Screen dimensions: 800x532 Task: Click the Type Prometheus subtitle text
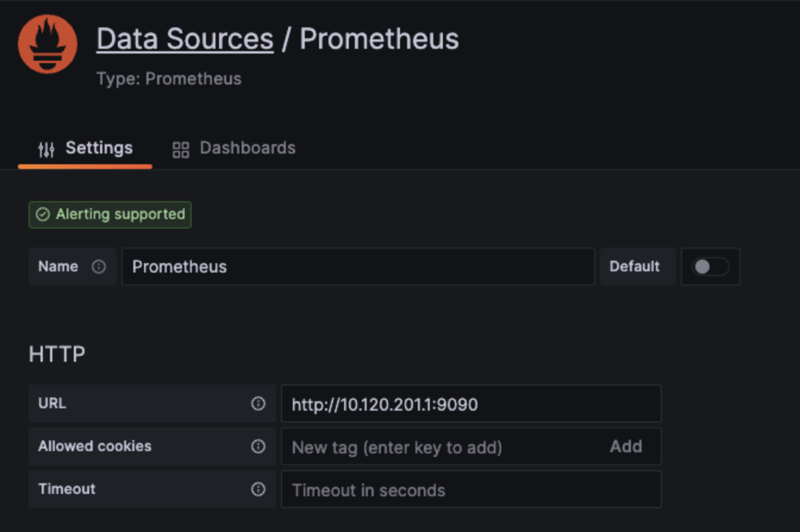click(168, 78)
